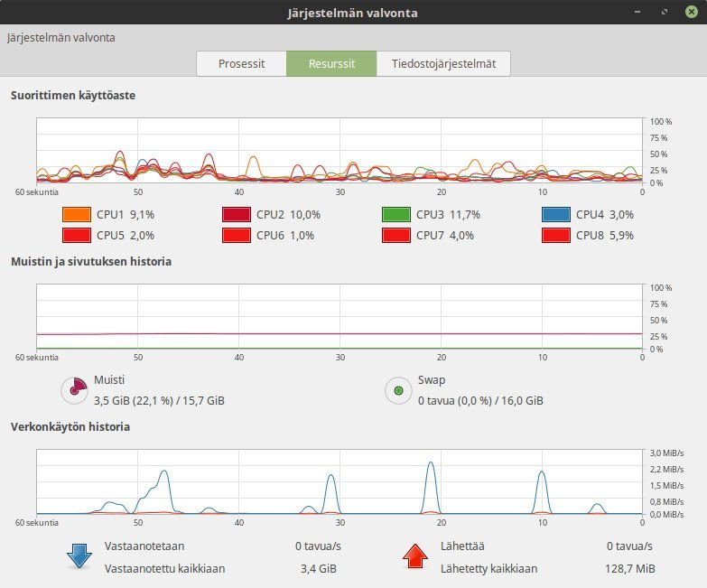The image size is (707, 588).
Task: Switch to the Prosessit tab
Action: pyautogui.click(x=242, y=64)
